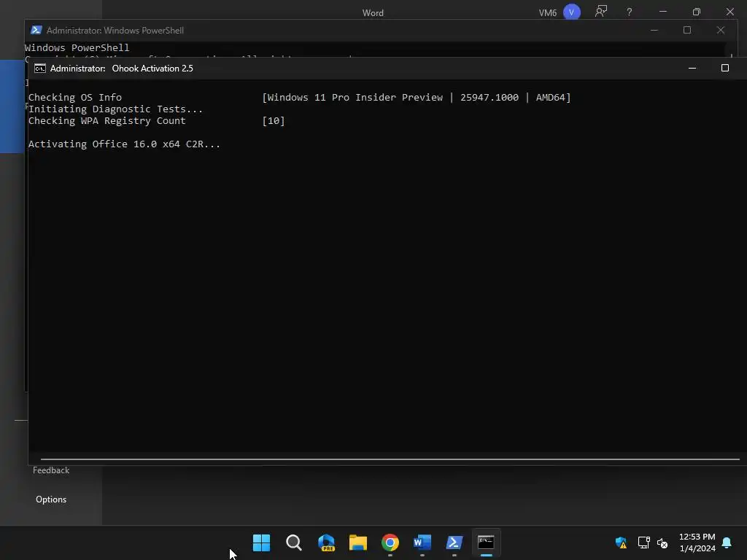Screen dimensions: 747x560
Task: Close the Windows PowerShell window
Action: (x=720, y=30)
